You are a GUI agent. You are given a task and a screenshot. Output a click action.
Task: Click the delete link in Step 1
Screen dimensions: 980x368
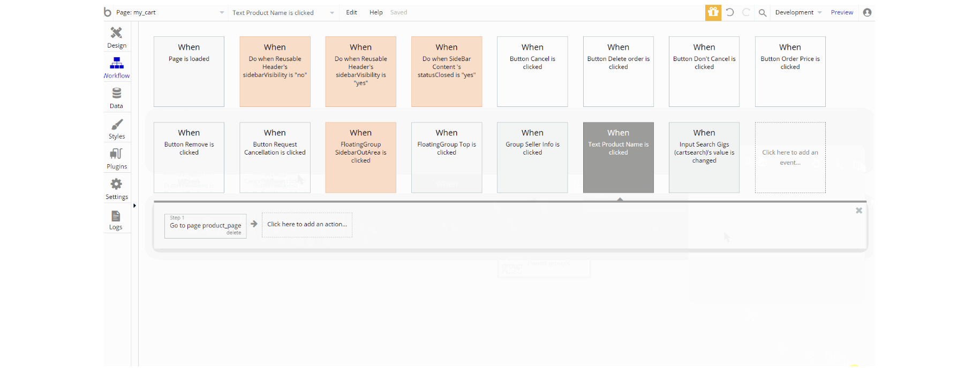(x=233, y=233)
